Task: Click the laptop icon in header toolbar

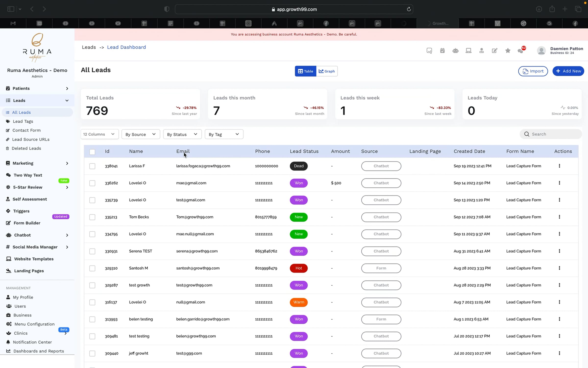Action: pos(468,51)
